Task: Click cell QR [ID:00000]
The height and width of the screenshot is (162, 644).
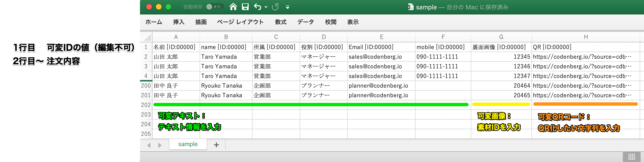Action: 586,47
